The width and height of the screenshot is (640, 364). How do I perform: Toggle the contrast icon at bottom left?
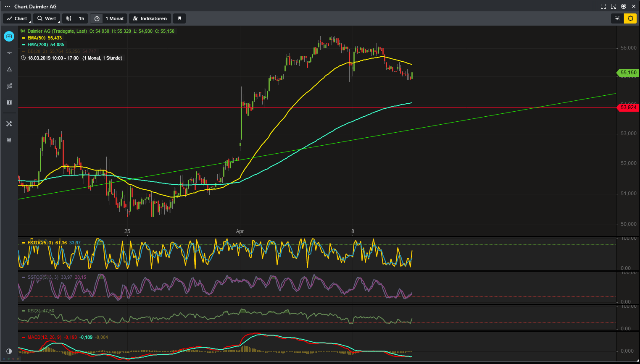coord(9,351)
